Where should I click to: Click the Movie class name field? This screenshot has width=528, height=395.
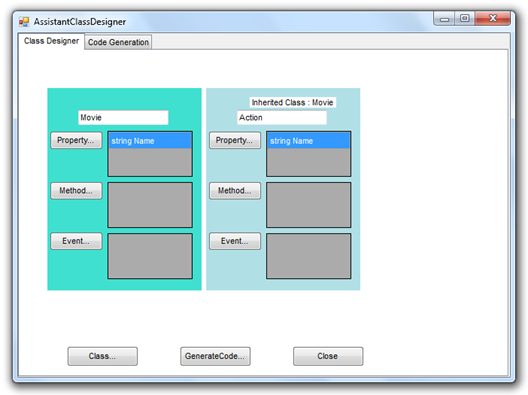click(x=123, y=118)
